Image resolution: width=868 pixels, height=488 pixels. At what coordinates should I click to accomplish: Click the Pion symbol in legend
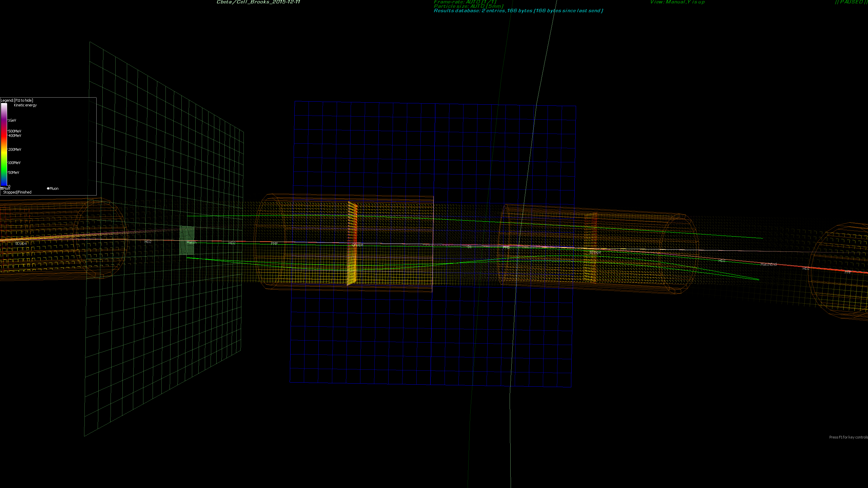point(2,188)
